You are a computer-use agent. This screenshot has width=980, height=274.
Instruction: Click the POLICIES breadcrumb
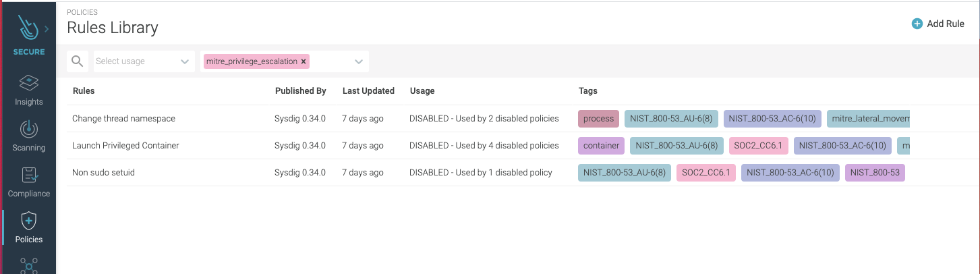coord(82,12)
